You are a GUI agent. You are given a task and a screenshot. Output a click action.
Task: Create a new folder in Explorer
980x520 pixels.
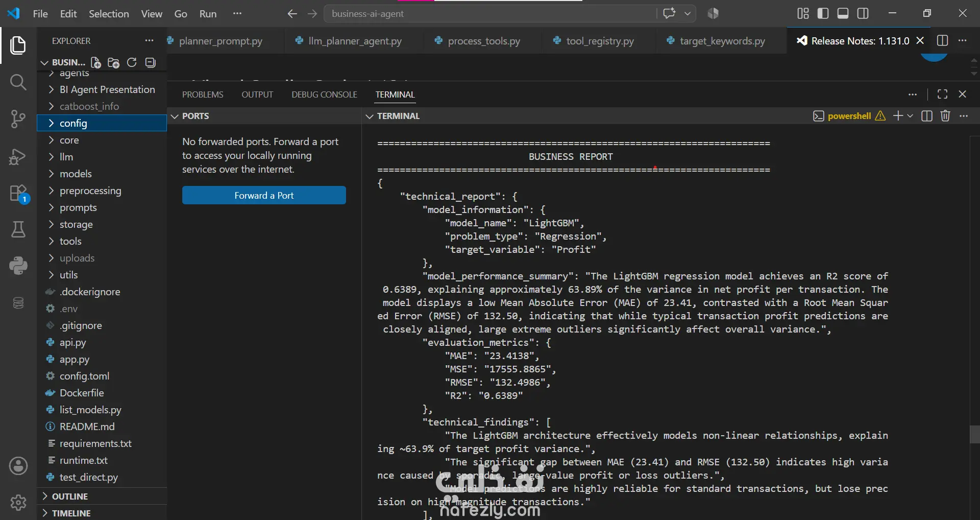[113, 62]
